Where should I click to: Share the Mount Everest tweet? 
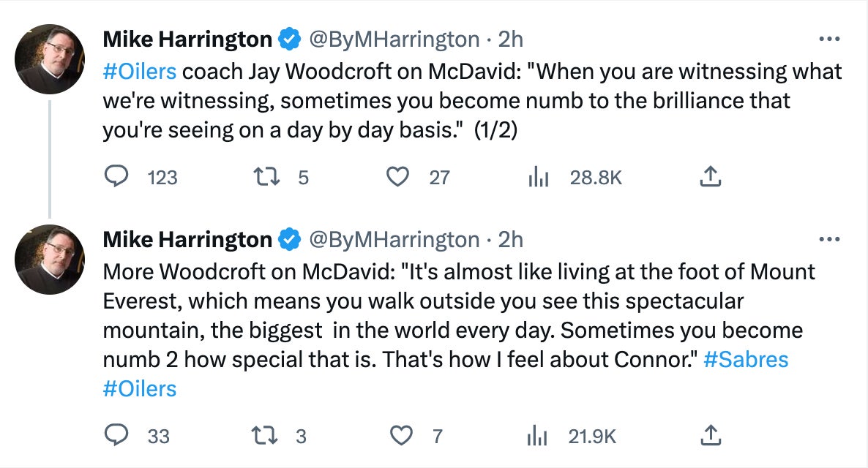(710, 436)
